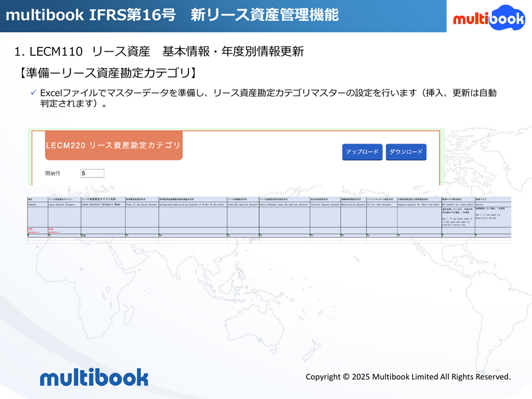This screenshot has height=399, width=532.
Task: Select 'Contra Payback Lease Obligations Account' cell
Action: coord(285,204)
